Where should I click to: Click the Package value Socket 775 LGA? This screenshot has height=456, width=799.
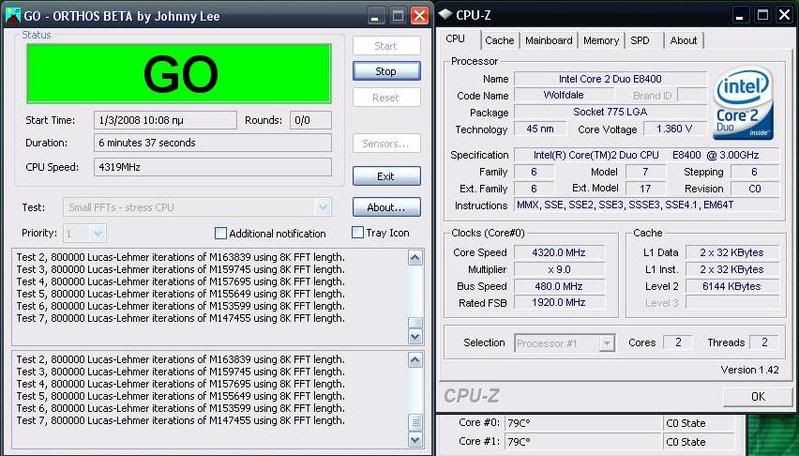pos(610,112)
